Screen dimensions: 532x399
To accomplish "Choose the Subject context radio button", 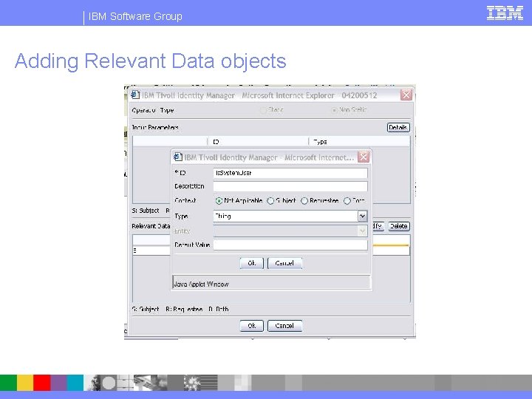I will tap(270, 201).
